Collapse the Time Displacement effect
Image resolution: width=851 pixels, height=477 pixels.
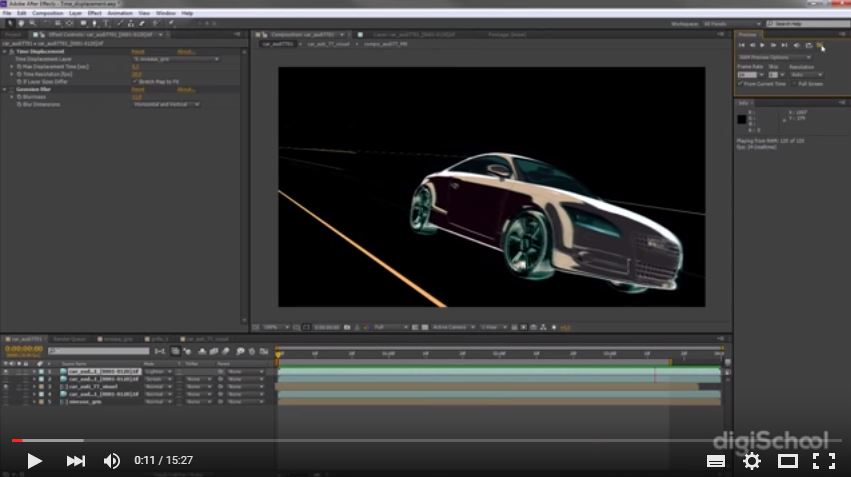[5, 52]
